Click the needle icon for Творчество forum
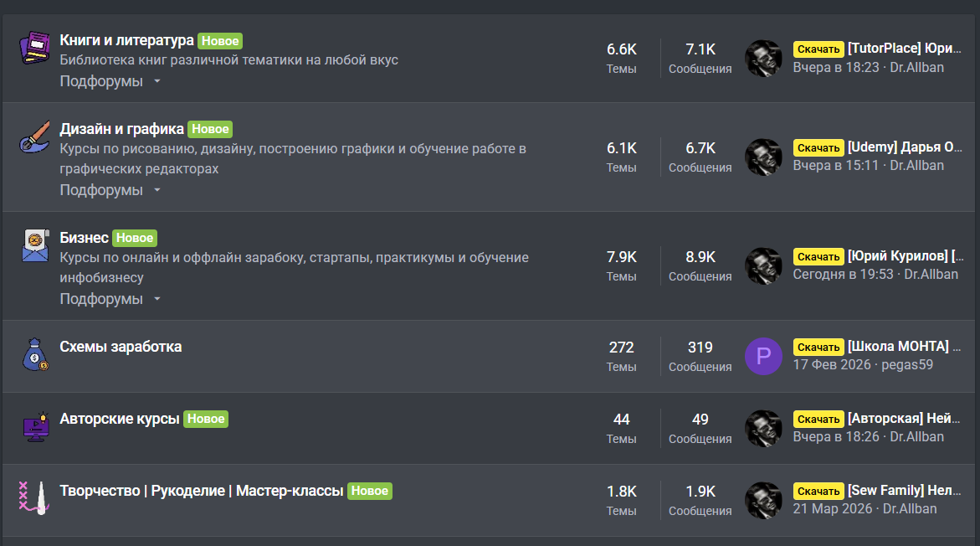980x546 pixels. tap(31, 497)
